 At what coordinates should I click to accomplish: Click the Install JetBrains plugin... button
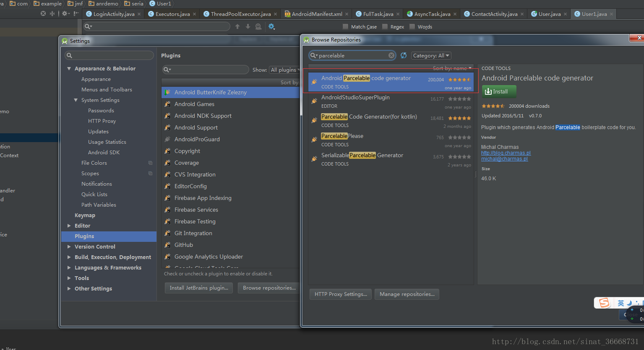click(x=199, y=288)
